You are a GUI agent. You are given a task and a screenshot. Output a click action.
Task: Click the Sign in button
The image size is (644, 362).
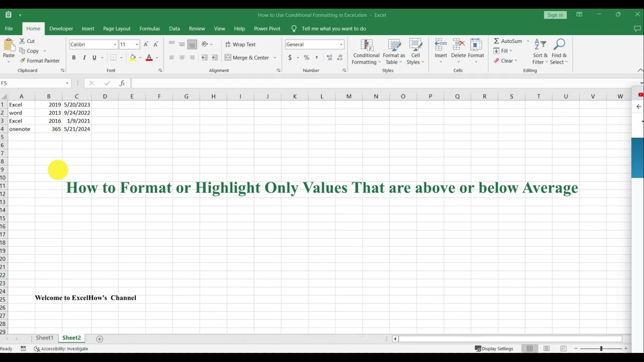[555, 15]
